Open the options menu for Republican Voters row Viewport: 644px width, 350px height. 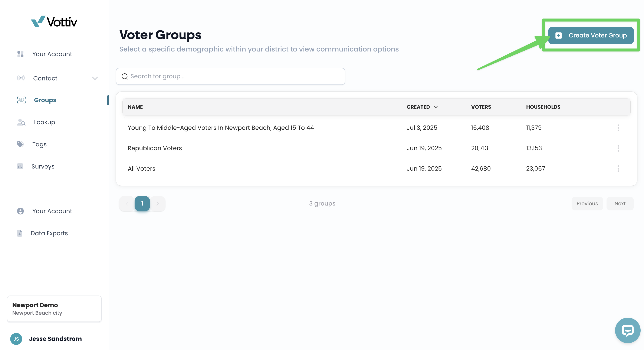click(x=618, y=148)
